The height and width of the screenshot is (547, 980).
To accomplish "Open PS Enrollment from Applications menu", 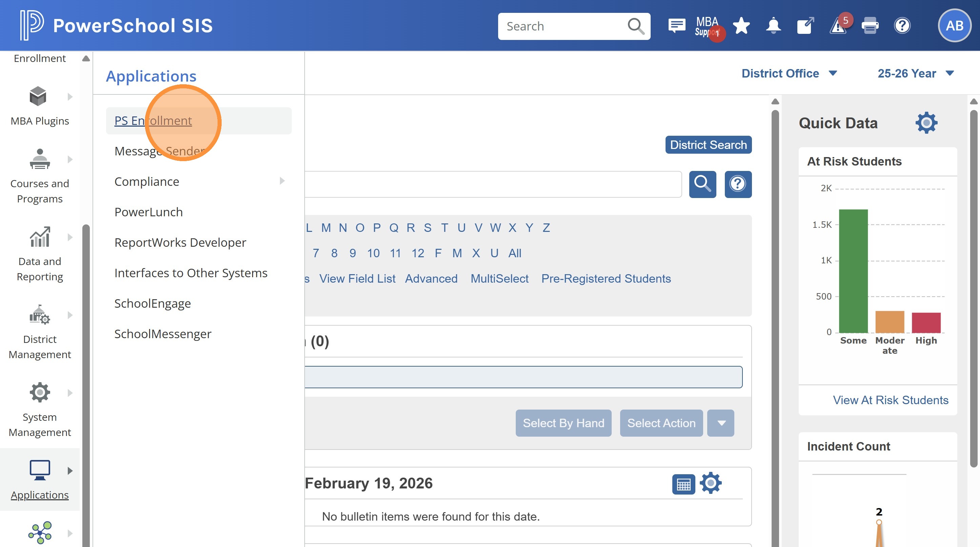I will [153, 121].
